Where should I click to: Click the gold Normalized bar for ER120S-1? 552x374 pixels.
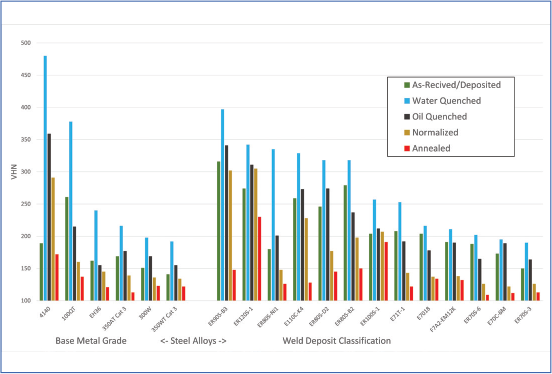click(x=256, y=235)
